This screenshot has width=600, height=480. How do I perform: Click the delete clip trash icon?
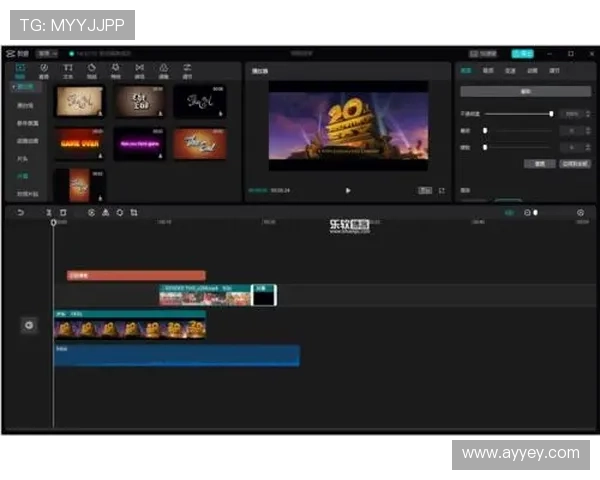click(x=63, y=212)
